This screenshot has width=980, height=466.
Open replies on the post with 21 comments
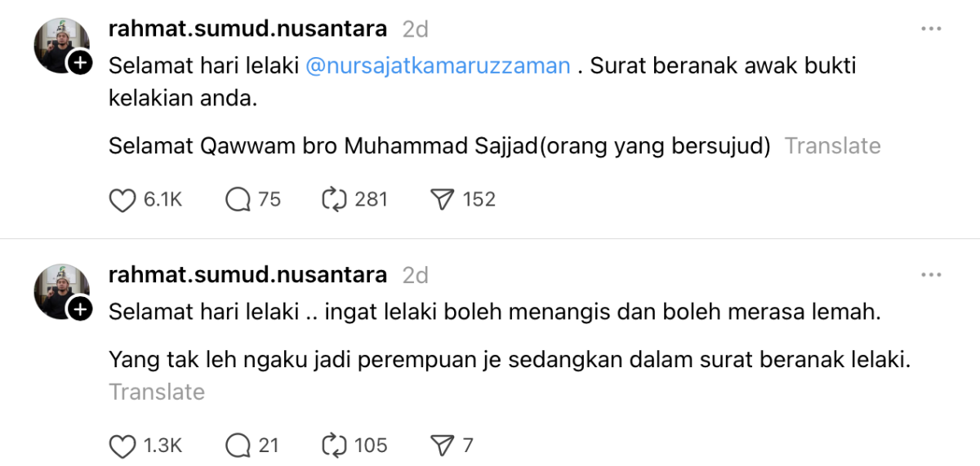coord(238,446)
